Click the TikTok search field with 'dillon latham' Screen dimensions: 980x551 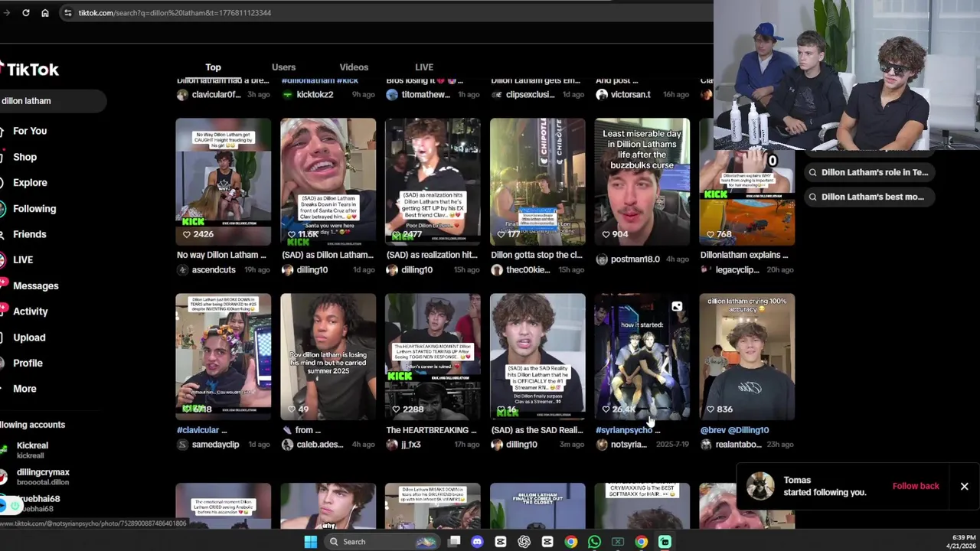tap(52, 101)
